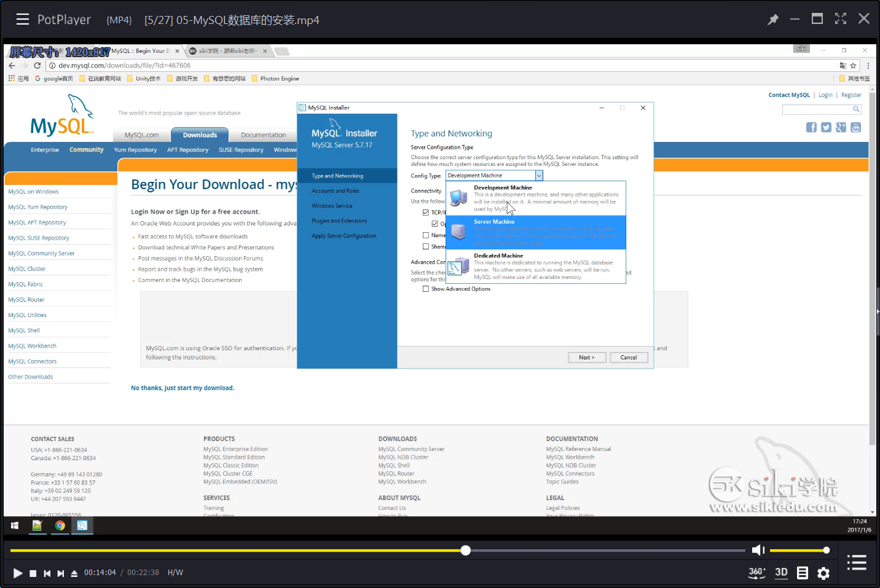Viewport: 880px width, 588px height.
Task: Go to the previous file in the playlist
Action: [x=47, y=573]
